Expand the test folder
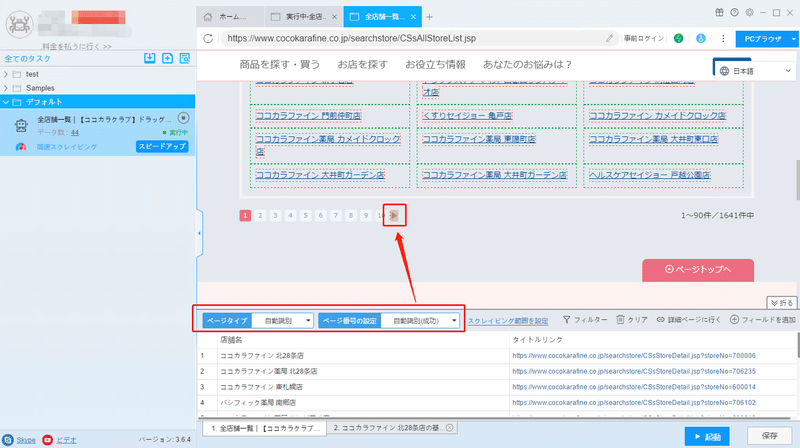Viewport: 800px width, 448px height. 6,74
